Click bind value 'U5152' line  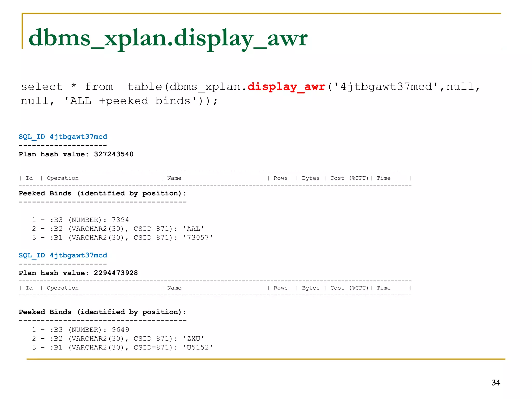(123, 348)
